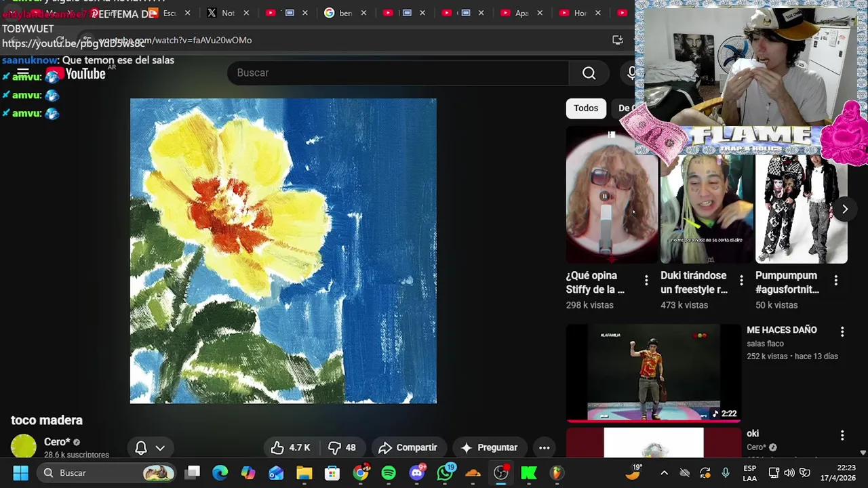
Task: Open Copilot from the taskbar
Action: (248, 472)
